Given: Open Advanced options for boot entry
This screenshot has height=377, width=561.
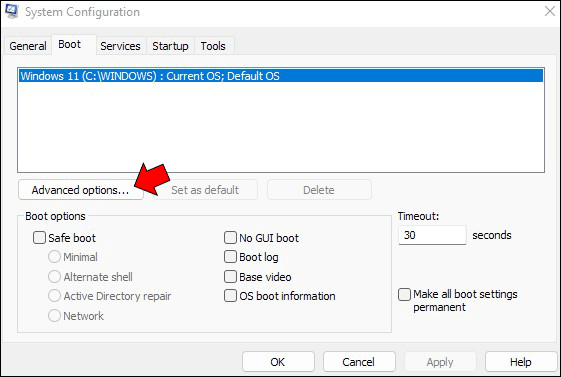Looking at the screenshot, I should tap(81, 190).
